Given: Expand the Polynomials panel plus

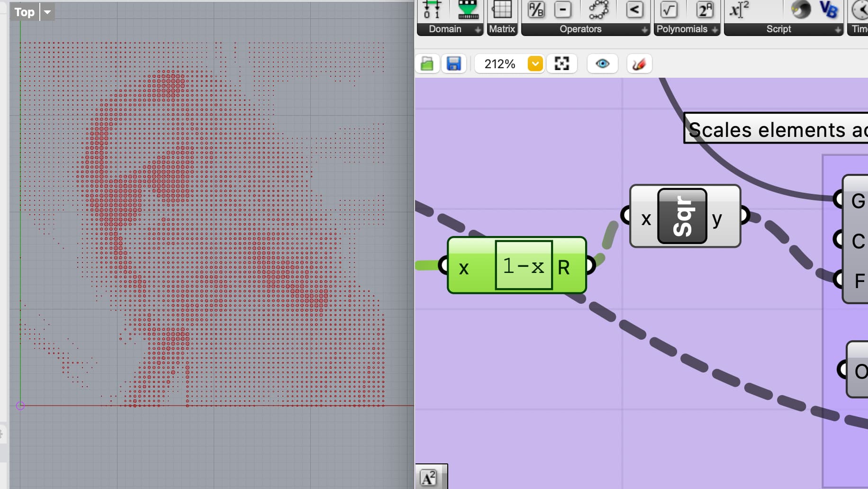Looking at the screenshot, I should (714, 30).
